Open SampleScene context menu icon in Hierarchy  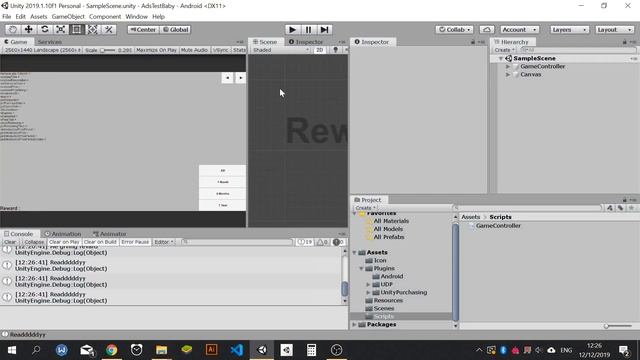coord(633,58)
